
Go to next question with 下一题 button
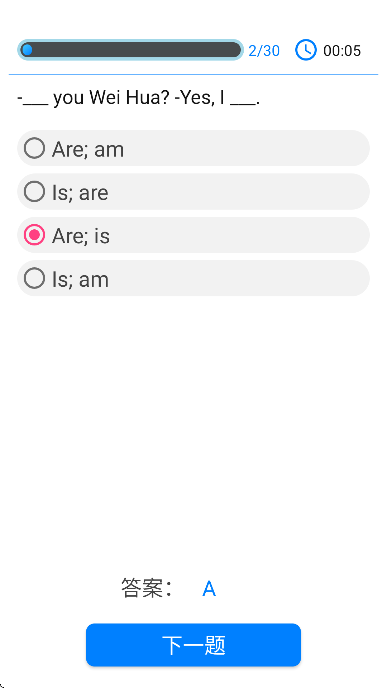[194, 645]
